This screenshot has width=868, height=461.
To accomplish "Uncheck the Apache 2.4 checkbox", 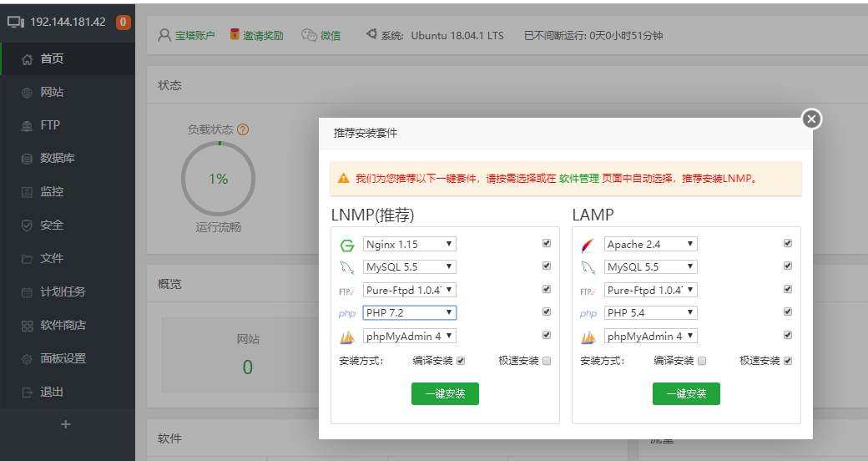I will coord(788,243).
